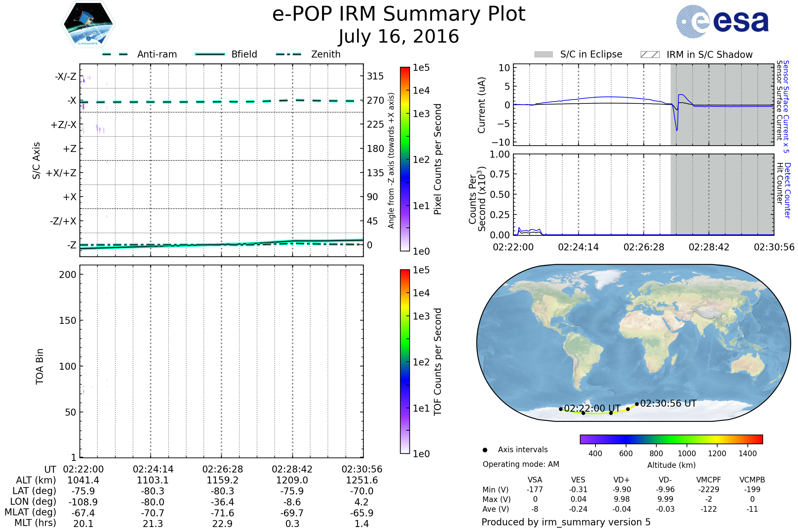Screen dimensions: 798x532
Task: Click the 02:22:00 UT map label
Action: [592, 408]
